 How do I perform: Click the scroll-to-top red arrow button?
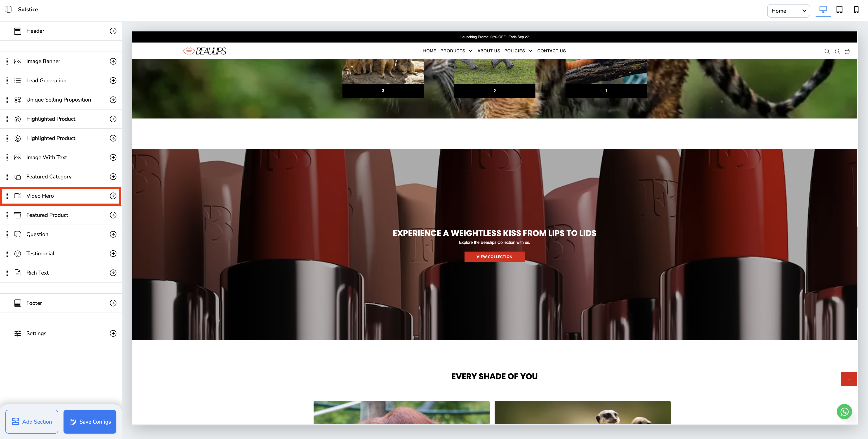pos(849,379)
